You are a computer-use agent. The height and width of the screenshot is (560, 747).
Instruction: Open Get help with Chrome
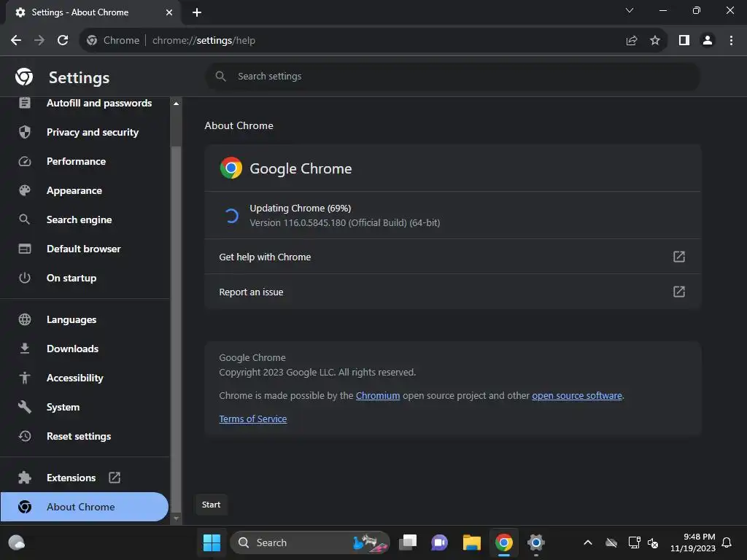[x=452, y=257]
